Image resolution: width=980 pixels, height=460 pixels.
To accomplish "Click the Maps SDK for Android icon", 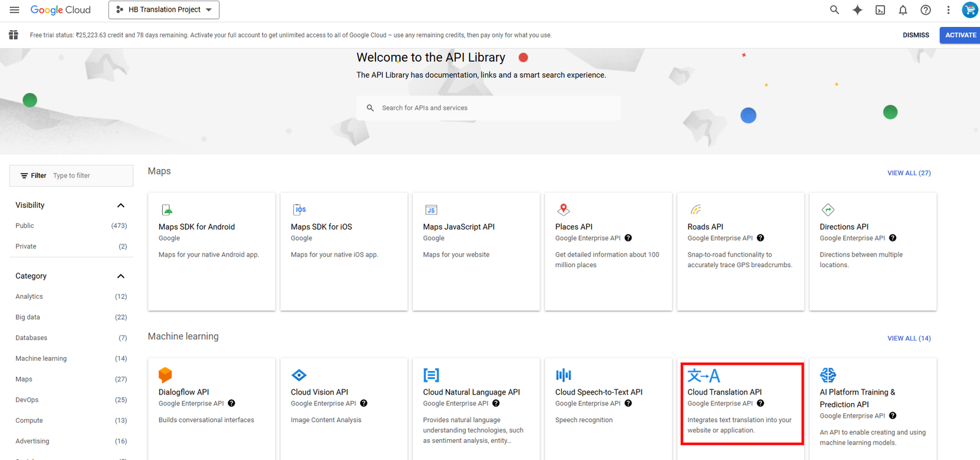I will coord(167,209).
